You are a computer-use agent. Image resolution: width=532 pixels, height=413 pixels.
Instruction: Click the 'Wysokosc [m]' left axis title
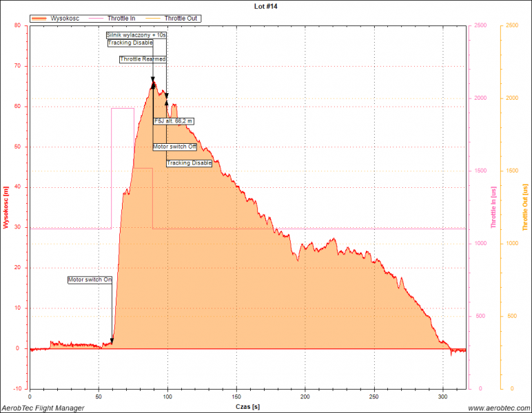(x=6, y=207)
